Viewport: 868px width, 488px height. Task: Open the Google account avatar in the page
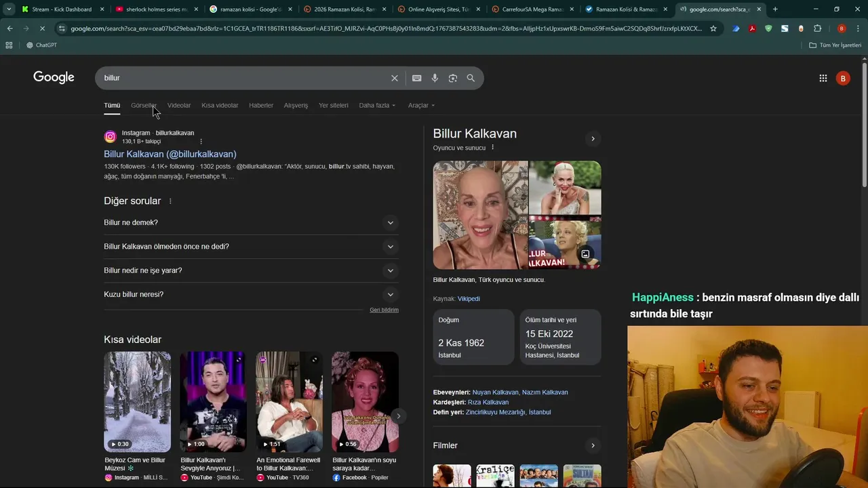tap(843, 78)
